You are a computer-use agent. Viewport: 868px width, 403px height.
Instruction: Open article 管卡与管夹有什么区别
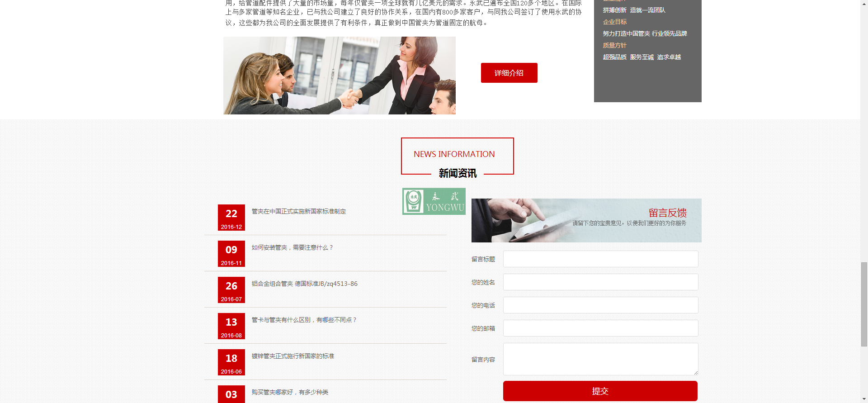[304, 320]
